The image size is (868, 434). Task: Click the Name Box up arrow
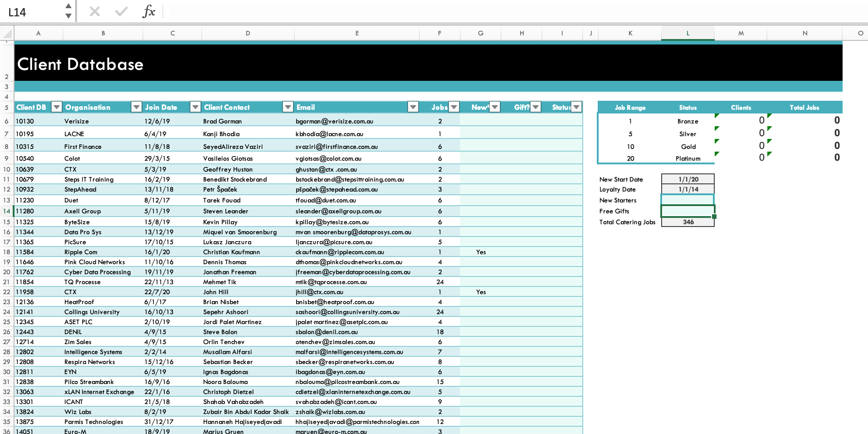68,6
